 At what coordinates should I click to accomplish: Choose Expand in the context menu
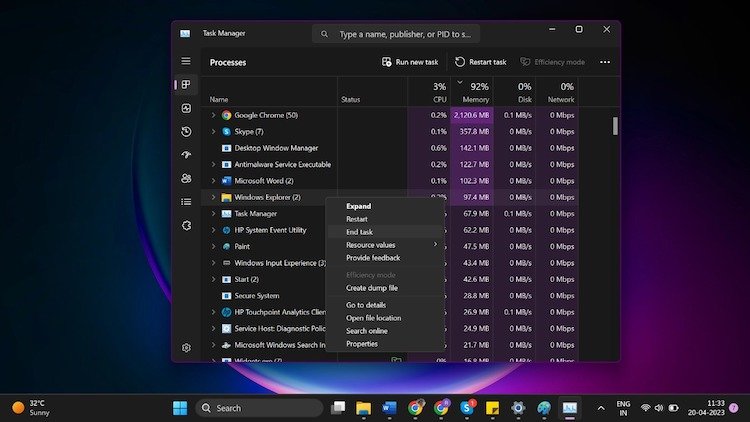click(x=385, y=206)
